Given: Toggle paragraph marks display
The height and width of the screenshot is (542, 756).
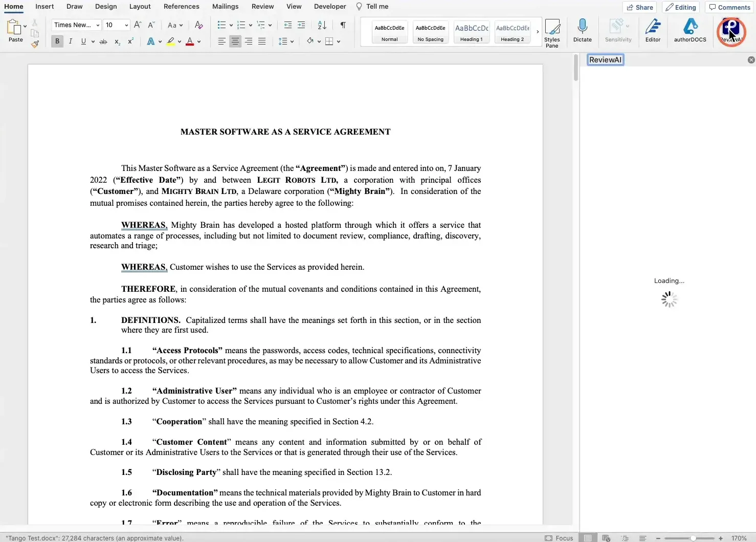Looking at the screenshot, I should click(343, 25).
